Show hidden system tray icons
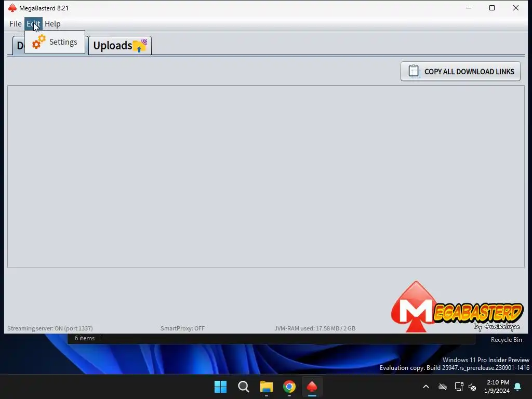 point(426,387)
